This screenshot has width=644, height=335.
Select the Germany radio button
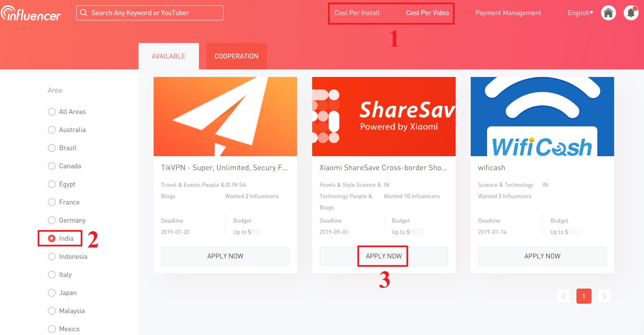pyautogui.click(x=52, y=220)
